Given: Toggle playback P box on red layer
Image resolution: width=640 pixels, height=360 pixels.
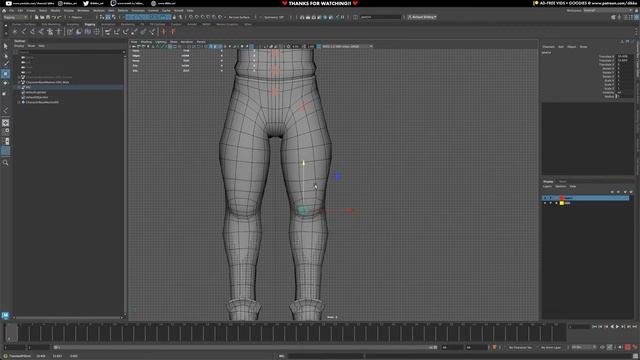Looking at the screenshot, I should (551, 198).
